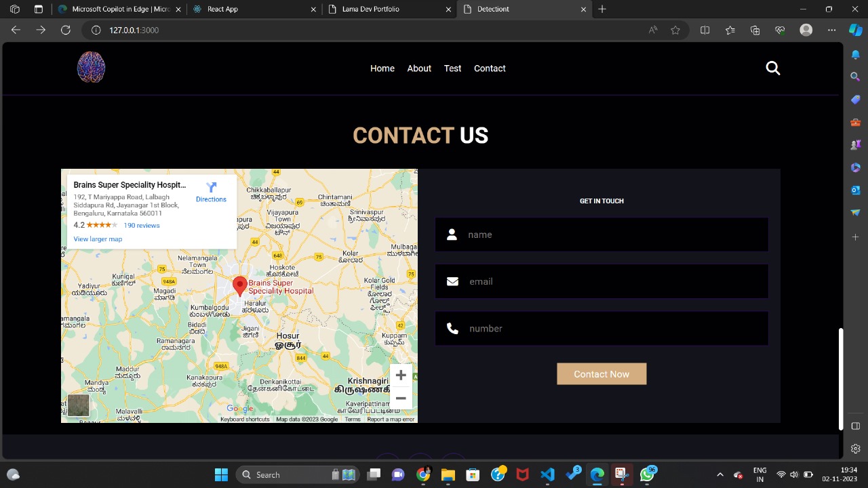Image resolution: width=868 pixels, height=488 pixels.
Task: Toggle Read aloud icon in address bar
Action: (653, 30)
